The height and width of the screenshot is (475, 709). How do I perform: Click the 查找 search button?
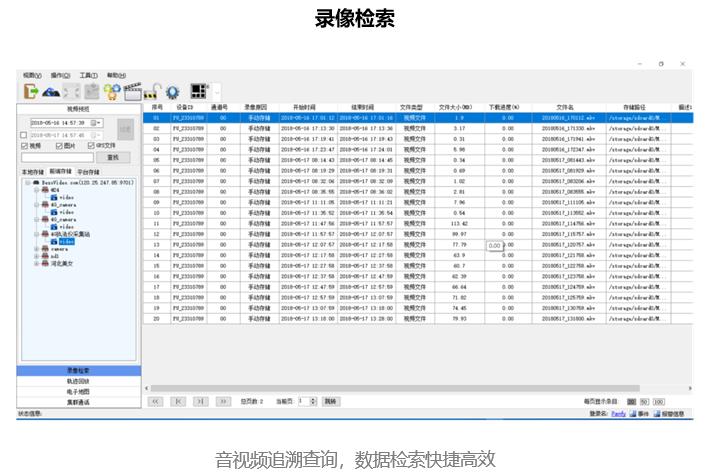pos(112,157)
